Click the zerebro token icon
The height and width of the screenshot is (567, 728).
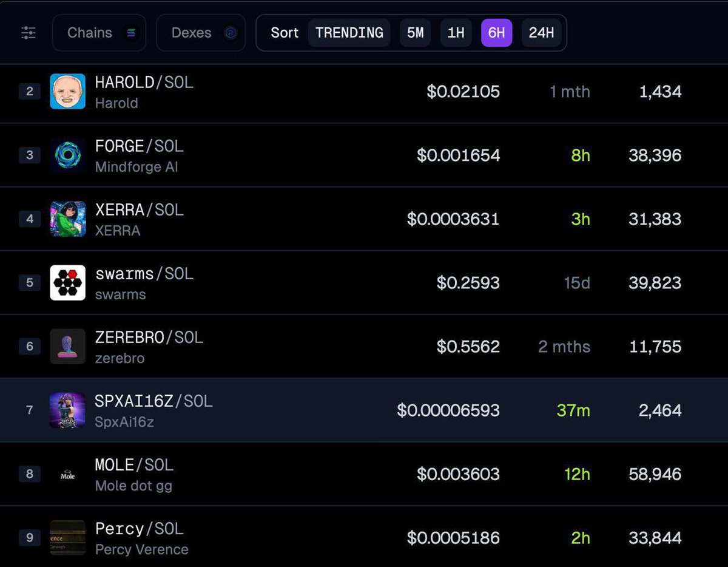click(x=67, y=347)
